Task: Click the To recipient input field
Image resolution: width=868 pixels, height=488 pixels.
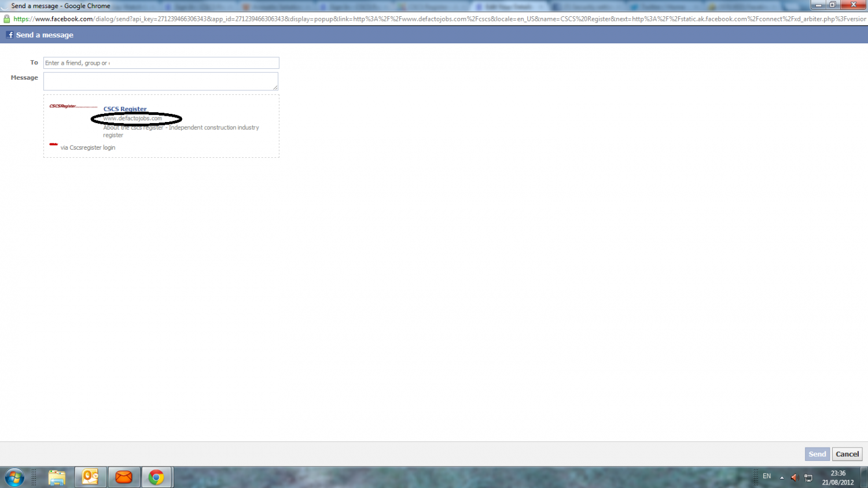Action: tap(161, 63)
